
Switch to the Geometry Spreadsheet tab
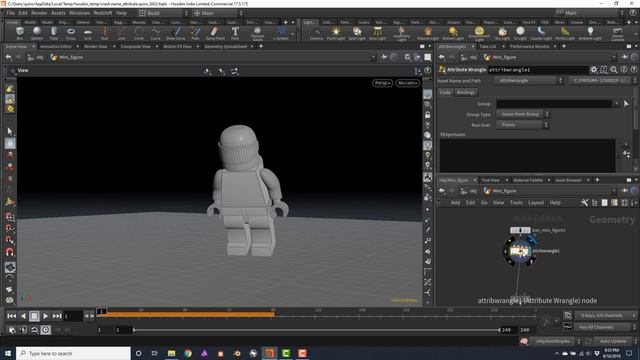tap(226, 47)
